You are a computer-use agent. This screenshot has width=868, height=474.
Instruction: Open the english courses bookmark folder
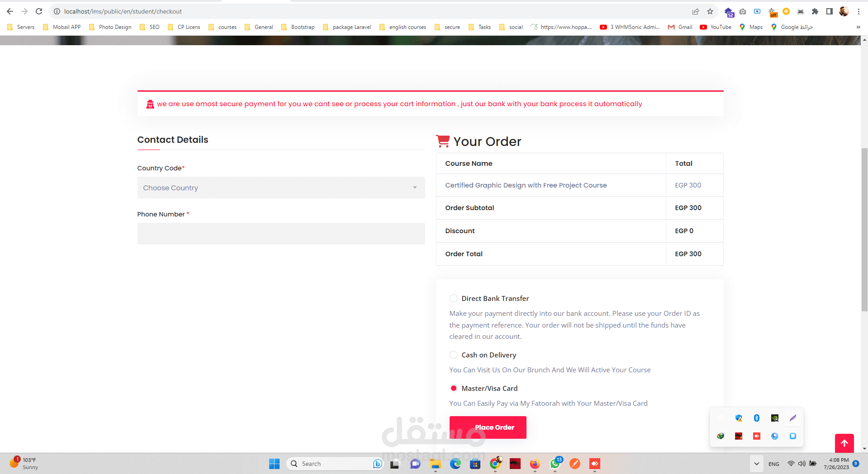pos(403,27)
